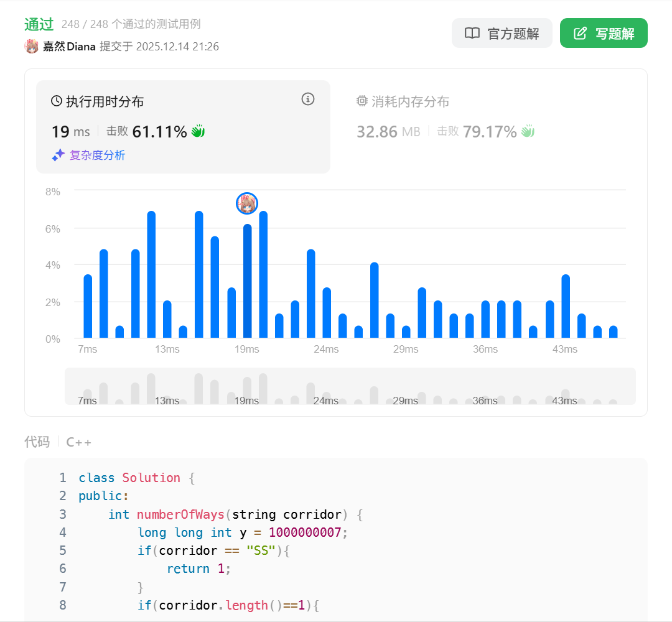Click the 通过 accepted status text
Image resolution: width=672 pixels, height=622 pixels.
[x=40, y=24]
